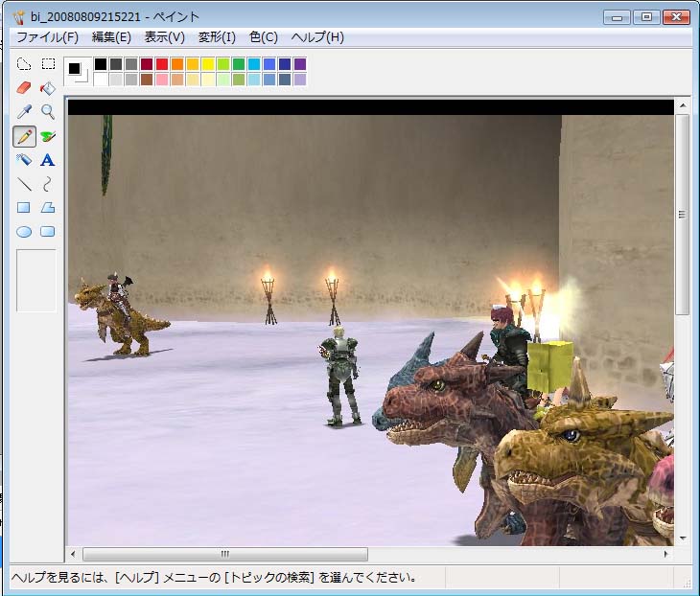Select the Airbrush spray tool
The height and width of the screenshot is (596, 700).
coord(24,160)
